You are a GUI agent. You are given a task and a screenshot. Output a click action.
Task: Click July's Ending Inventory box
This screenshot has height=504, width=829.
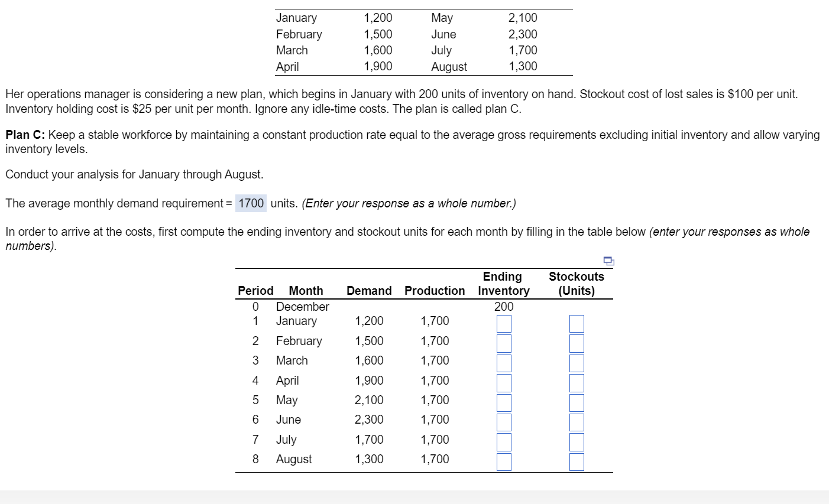pyautogui.click(x=503, y=441)
